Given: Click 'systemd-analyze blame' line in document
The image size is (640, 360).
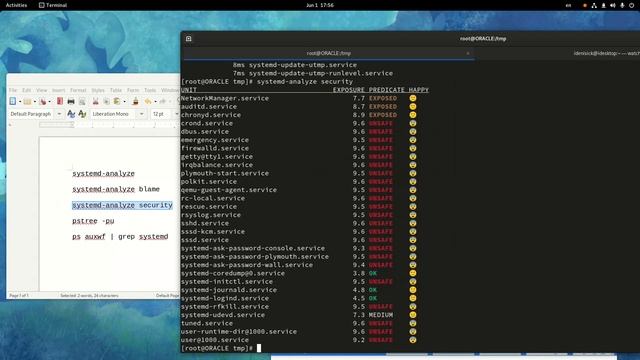Looking at the screenshot, I should click(x=116, y=189).
